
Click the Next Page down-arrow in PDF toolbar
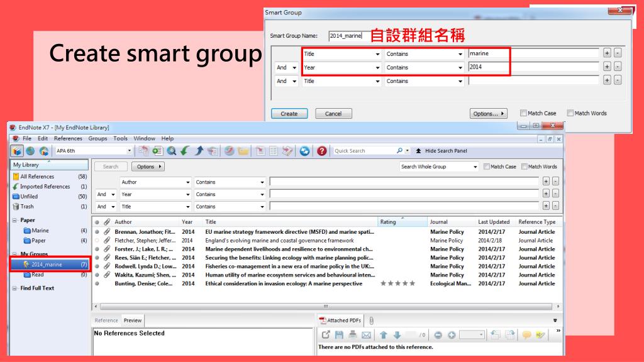point(397,335)
